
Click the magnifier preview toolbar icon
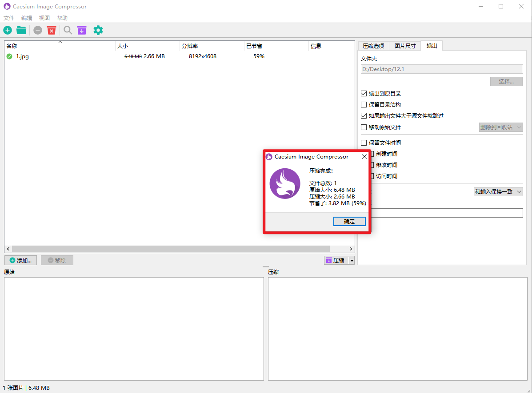coord(68,30)
